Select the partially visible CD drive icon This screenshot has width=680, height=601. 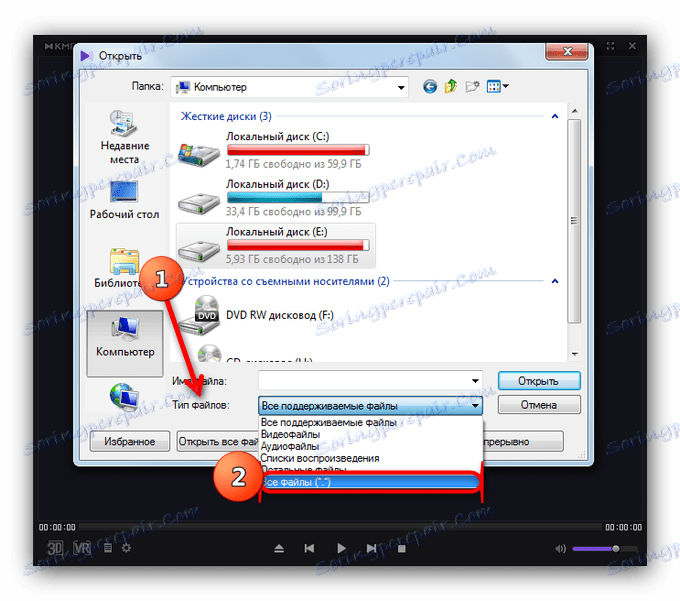[x=209, y=353]
